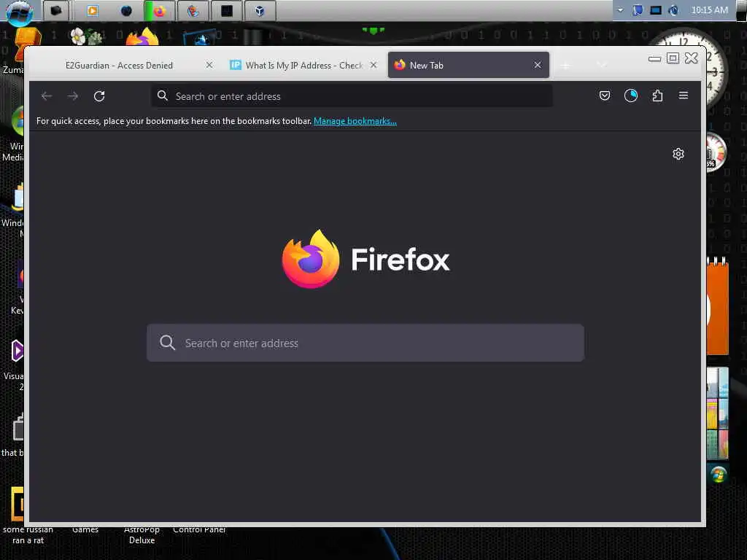
Task: Open the Extensions puzzle-piece icon
Action: pyautogui.click(x=657, y=96)
